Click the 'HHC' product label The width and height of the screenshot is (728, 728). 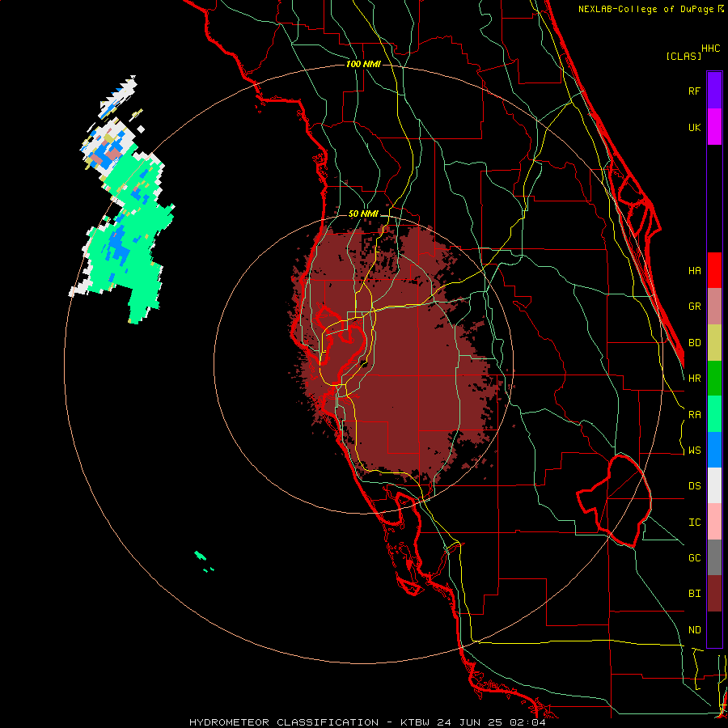point(711,49)
